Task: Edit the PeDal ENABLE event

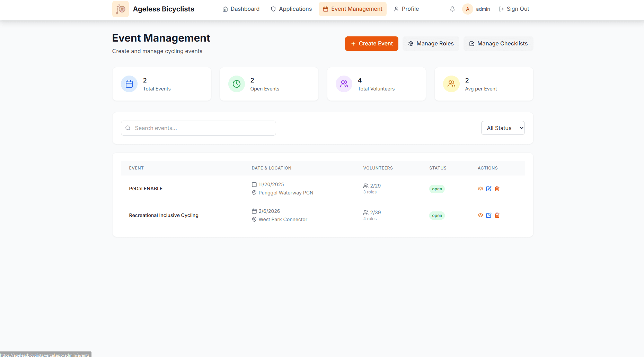Action: pos(489,189)
